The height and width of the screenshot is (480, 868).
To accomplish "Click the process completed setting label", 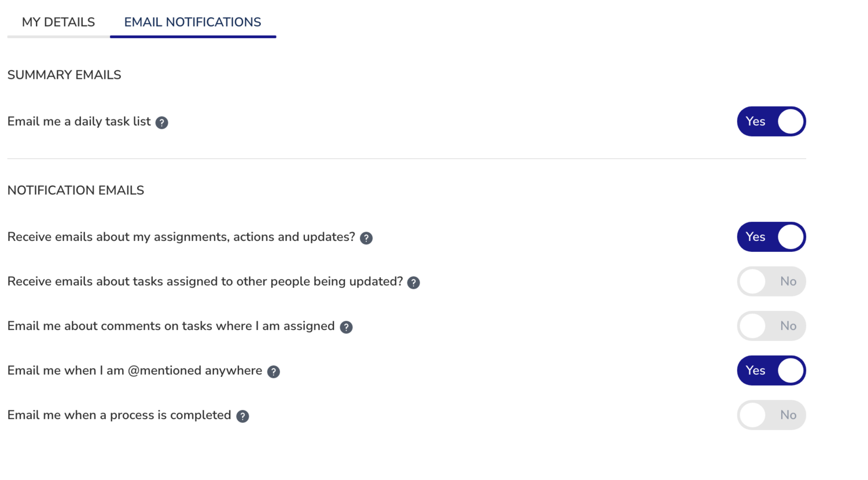I will (x=119, y=415).
